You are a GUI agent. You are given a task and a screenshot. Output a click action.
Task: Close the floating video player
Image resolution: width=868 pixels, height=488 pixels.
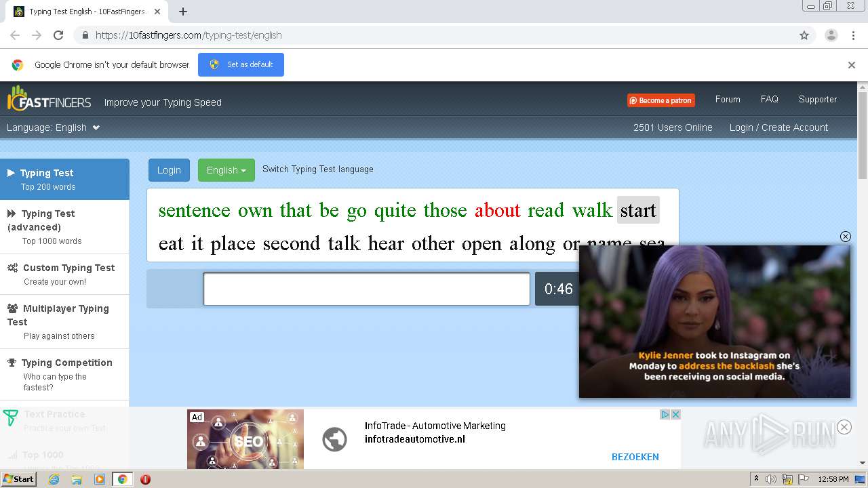click(845, 237)
